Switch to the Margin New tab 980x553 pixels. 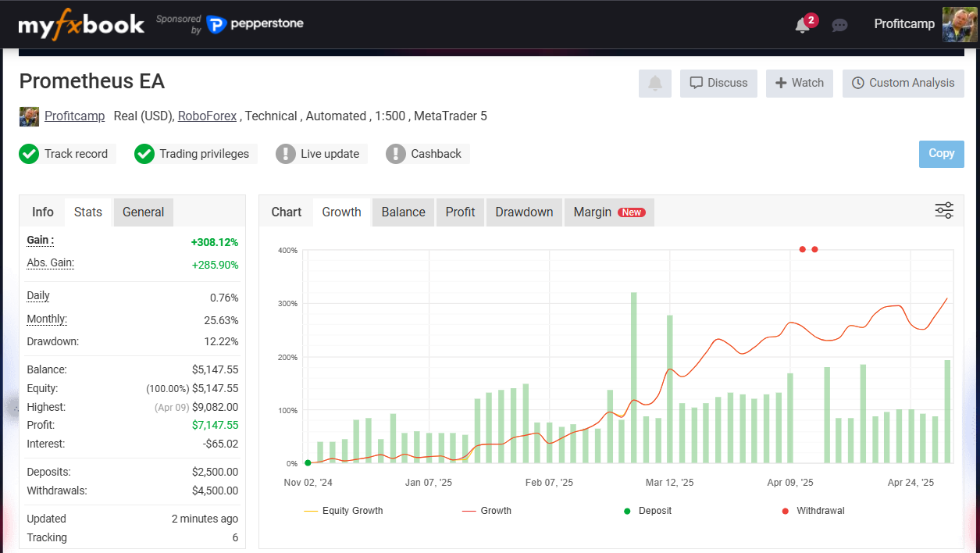609,212
